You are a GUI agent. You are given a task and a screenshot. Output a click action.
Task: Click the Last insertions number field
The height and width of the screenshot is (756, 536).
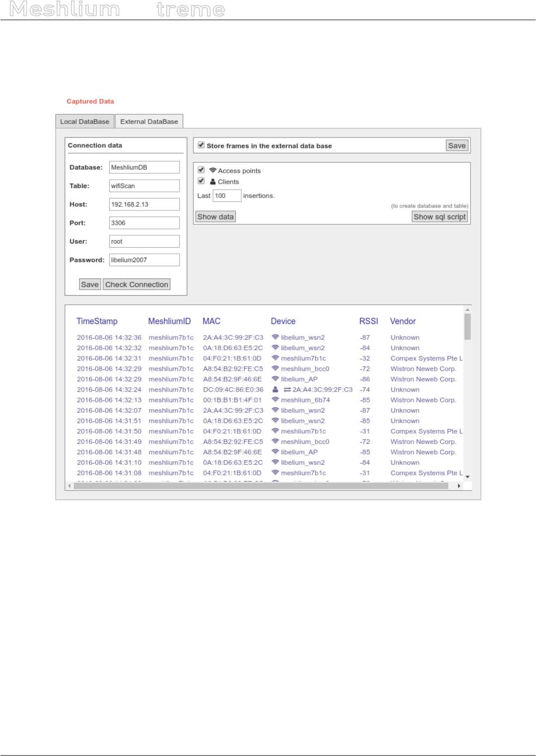click(x=227, y=196)
